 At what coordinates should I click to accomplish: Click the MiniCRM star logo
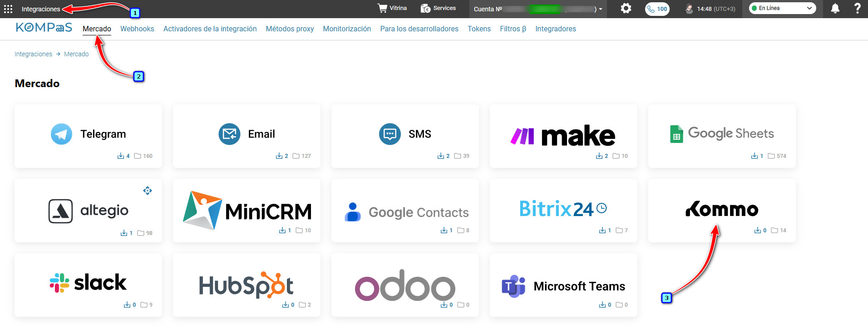tap(202, 210)
